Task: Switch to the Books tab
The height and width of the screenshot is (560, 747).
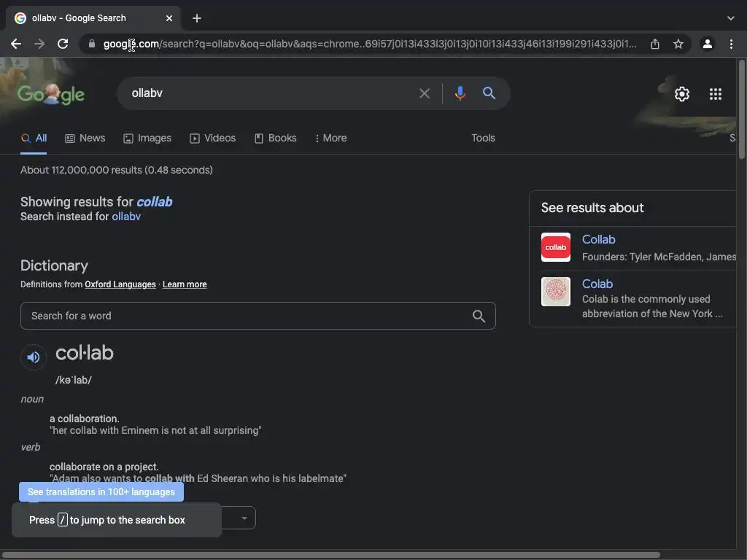Action: pyautogui.click(x=275, y=138)
